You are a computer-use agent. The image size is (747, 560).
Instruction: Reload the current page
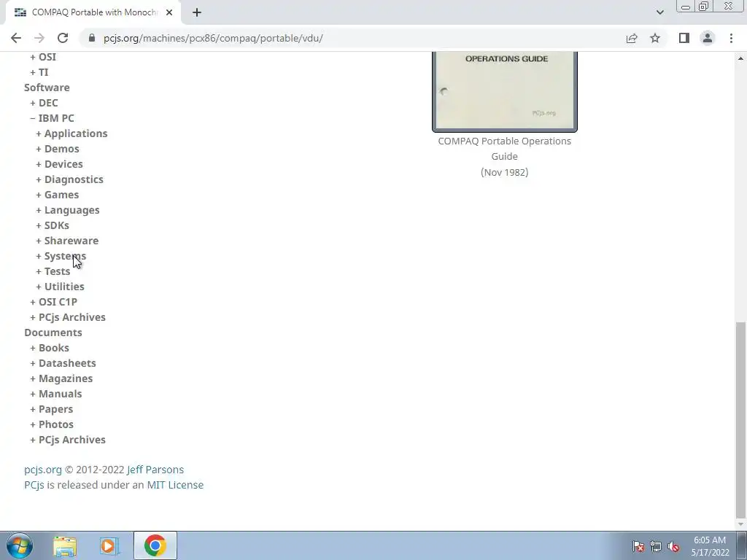[x=63, y=38]
